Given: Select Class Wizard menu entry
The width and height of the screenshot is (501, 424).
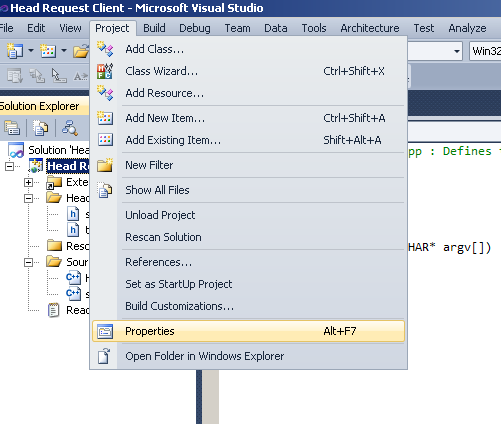Looking at the screenshot, I should click(248, 71).
